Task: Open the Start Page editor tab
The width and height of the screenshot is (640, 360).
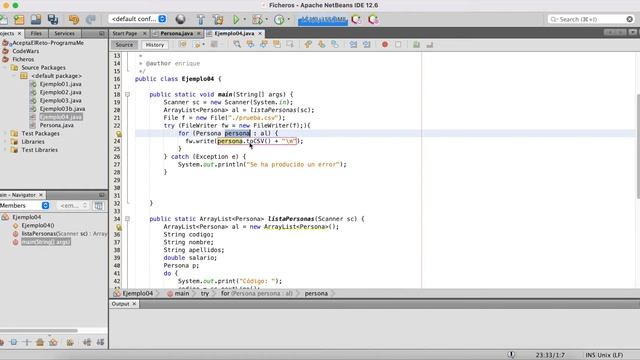Action: point(125,33)
